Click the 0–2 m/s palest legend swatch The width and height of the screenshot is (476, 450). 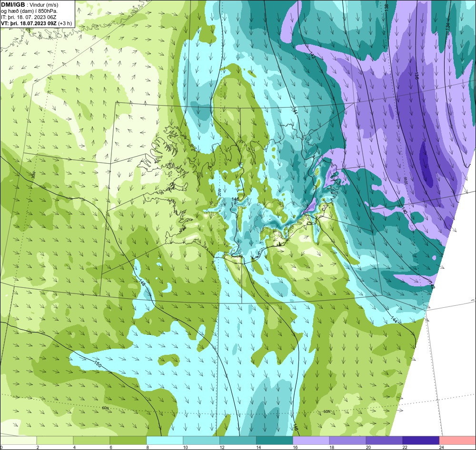click(x=19, y=440)
